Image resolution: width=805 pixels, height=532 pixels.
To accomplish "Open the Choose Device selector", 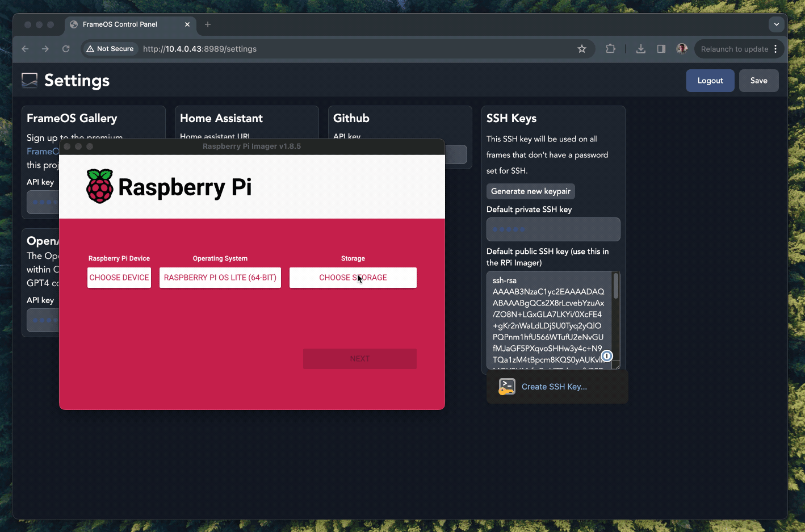I will [x=119, y=278].
